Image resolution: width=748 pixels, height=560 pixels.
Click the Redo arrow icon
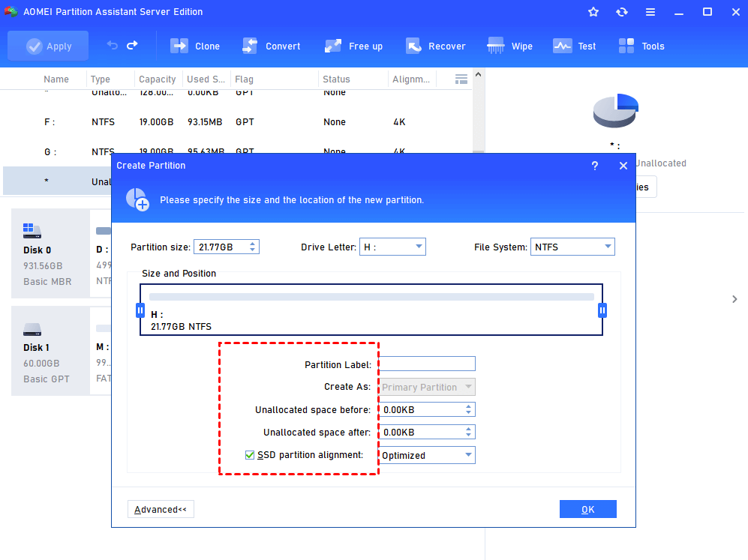coord(132,45)
